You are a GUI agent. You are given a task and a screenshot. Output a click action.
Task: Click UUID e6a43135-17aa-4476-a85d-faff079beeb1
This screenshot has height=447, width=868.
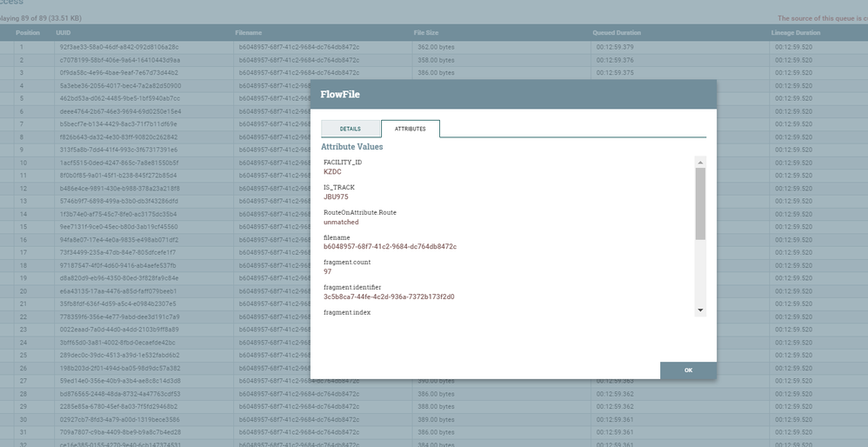coord(118,291)
